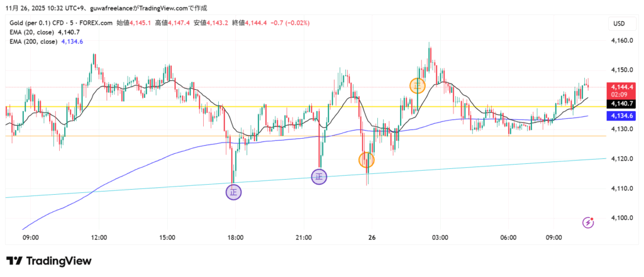Select the orange circle marker below 4,120
Viewport: 644px width, 277px height.
click(367, 160)
